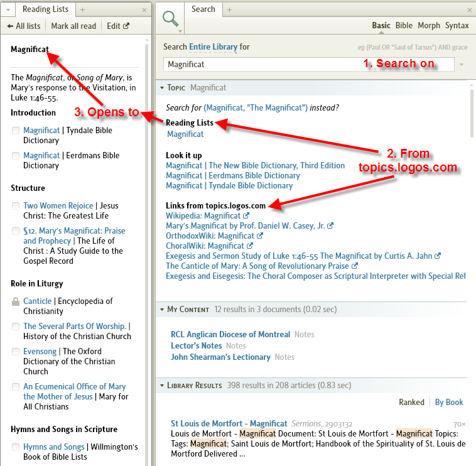Close the Reading Lists panel

click(x=144, y=10)
